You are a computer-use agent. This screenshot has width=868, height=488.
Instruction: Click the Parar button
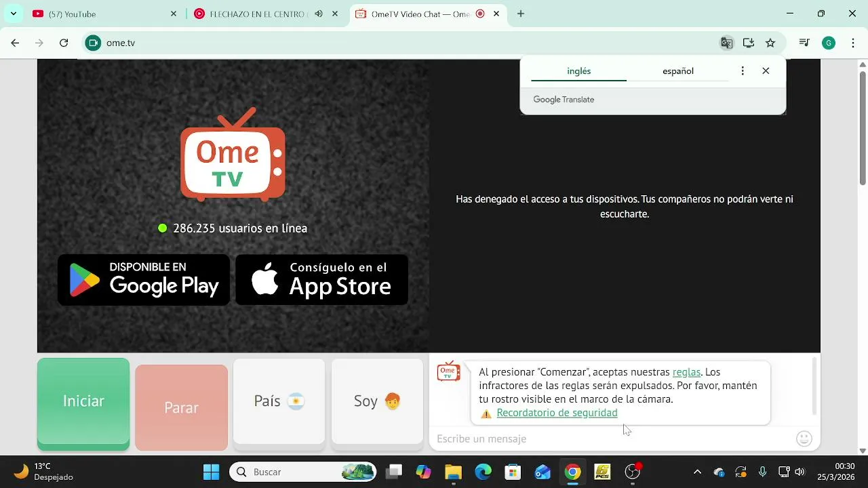(181, 407)
